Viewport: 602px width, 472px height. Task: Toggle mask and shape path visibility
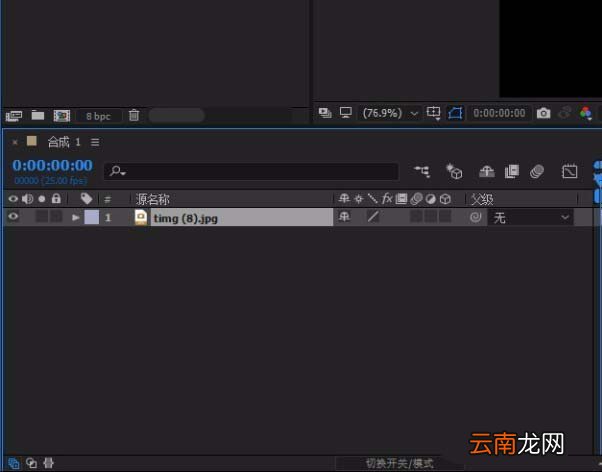pos(455,113)
